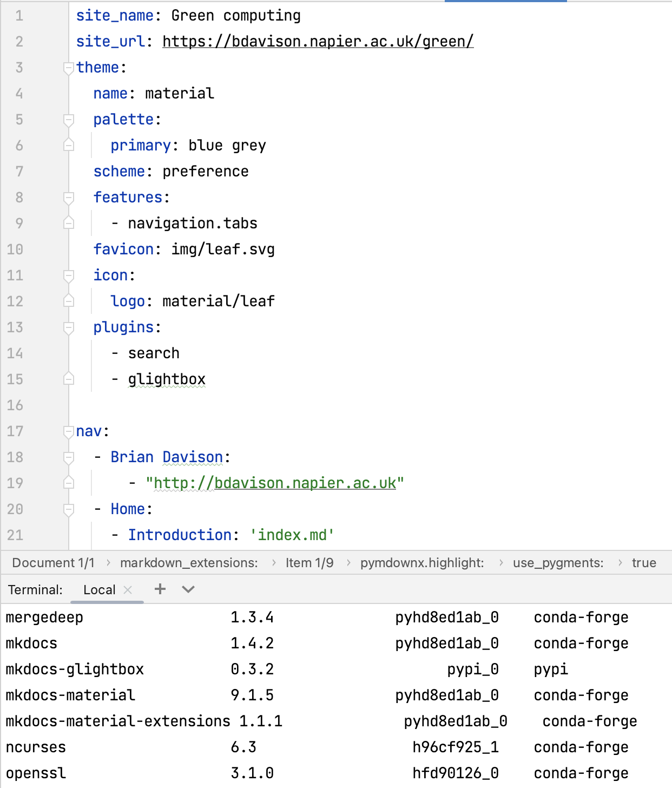The image size is (672, 788).
Task: Open a new terminal session with the plus icon
Action: 160,589
